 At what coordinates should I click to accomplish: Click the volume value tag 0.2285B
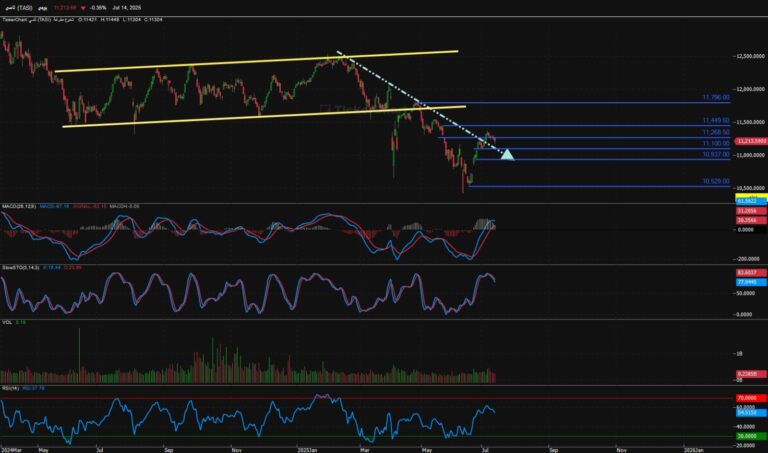(x=751, y=374)
